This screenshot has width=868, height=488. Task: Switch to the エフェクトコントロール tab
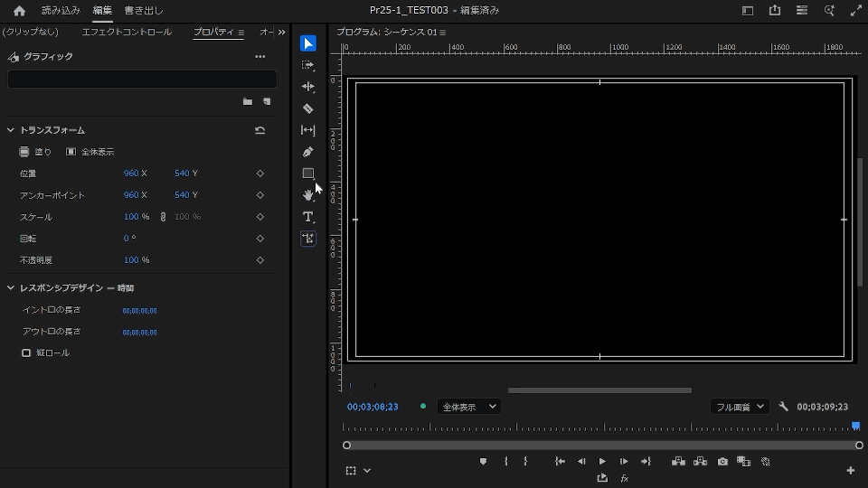[x=127, y=33]
